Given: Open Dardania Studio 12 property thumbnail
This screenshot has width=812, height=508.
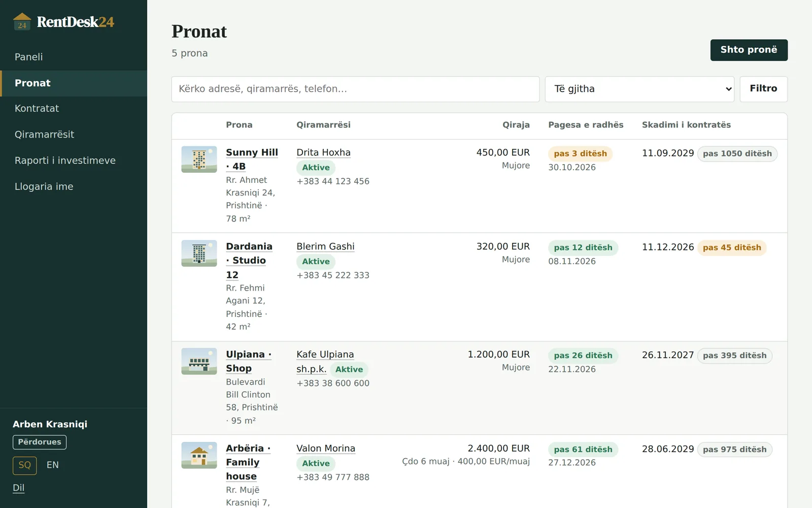Looking at the screenshot, I should point(199,253).
